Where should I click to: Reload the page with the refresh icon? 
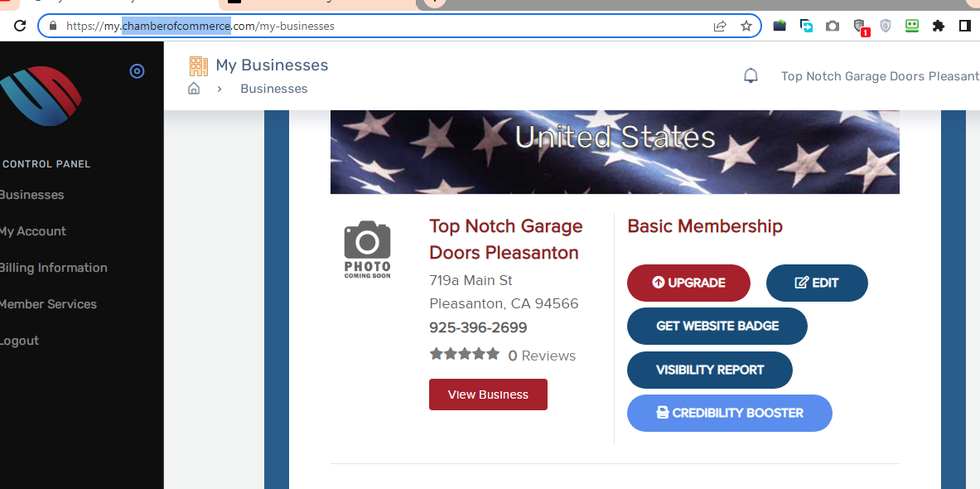tap(20, 26)
